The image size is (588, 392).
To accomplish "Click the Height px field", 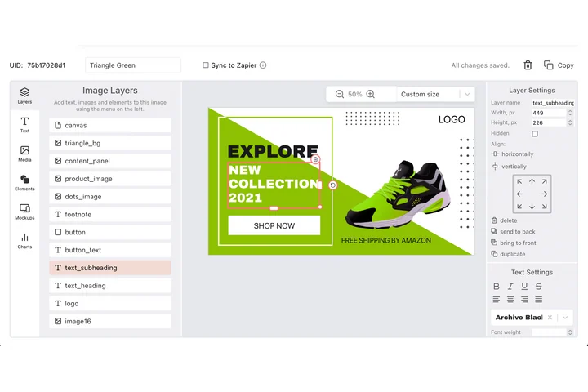I will coord(549,123).
